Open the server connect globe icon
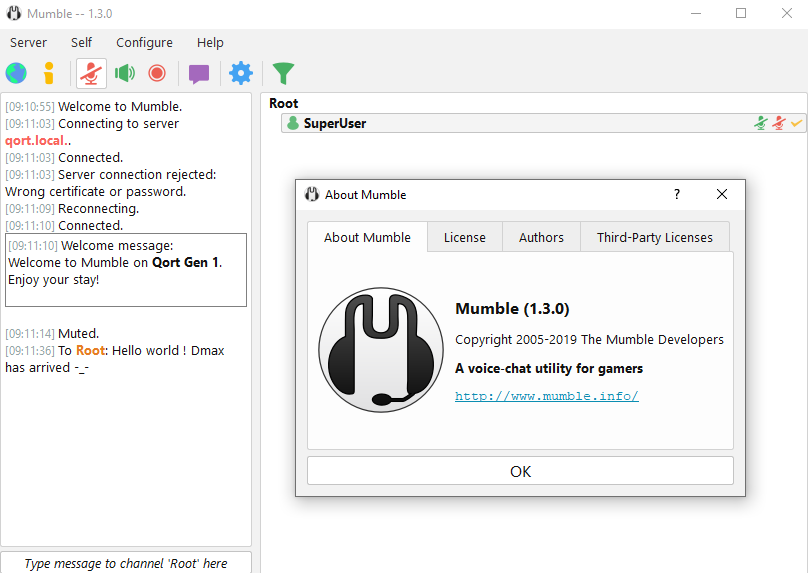Image resolution: width=808 pixels, height=573 pixels. click(16, 73)
